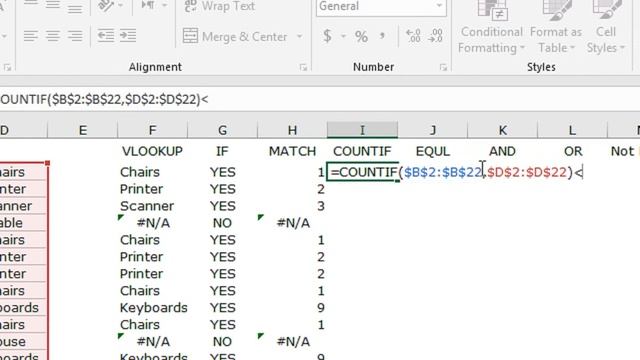Open the Number dialog launcher
This screenshot has width=640, height=360.
[x=443, y=68]
